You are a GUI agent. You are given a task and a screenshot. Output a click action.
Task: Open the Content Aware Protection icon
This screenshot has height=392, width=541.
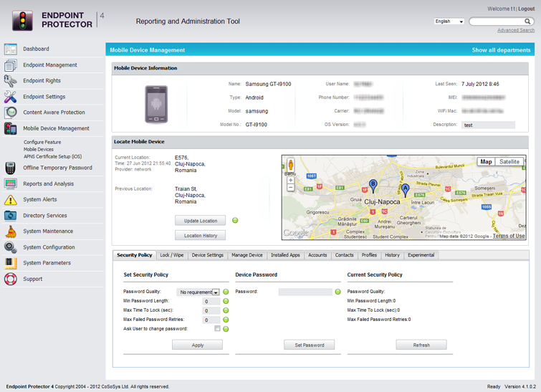click(10, 113)
